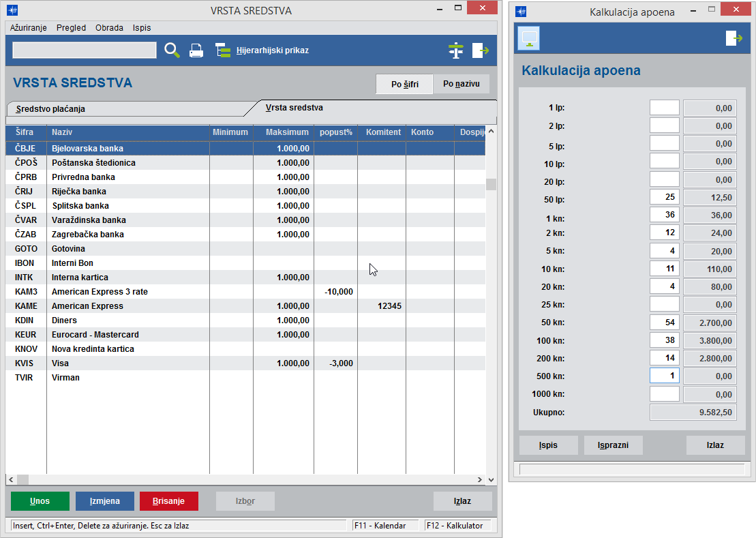Screen dimensions: 756x538
Task: Select American Express 3 rate row
Action: (245, 292)
